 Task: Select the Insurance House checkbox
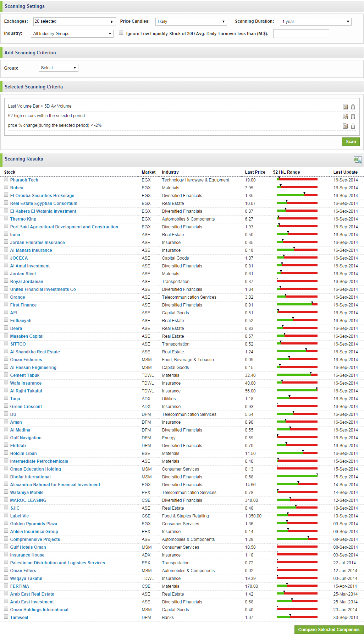(6, 554)
